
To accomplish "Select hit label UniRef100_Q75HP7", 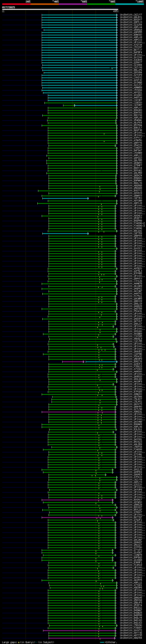I will (131, 165).
